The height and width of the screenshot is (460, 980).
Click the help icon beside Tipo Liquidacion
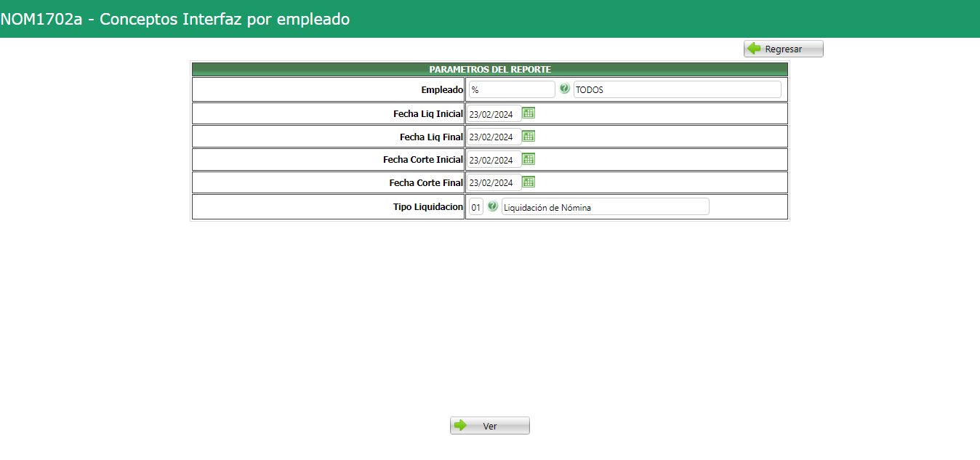[494, 206]
